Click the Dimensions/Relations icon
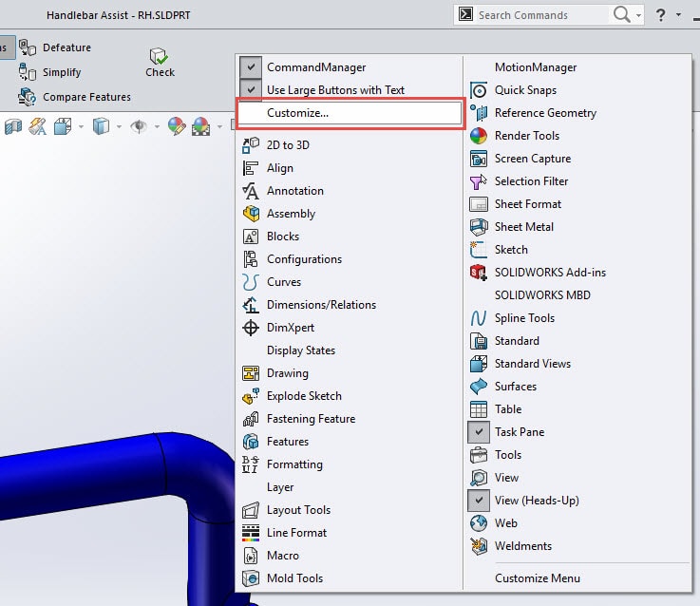Screen dimensions: 700x606 pos(251,305)
